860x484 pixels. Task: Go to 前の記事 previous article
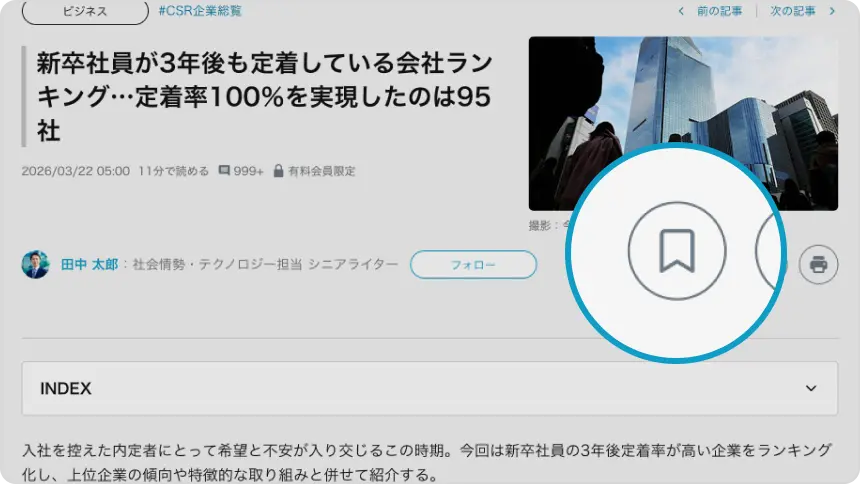point(720,11)
